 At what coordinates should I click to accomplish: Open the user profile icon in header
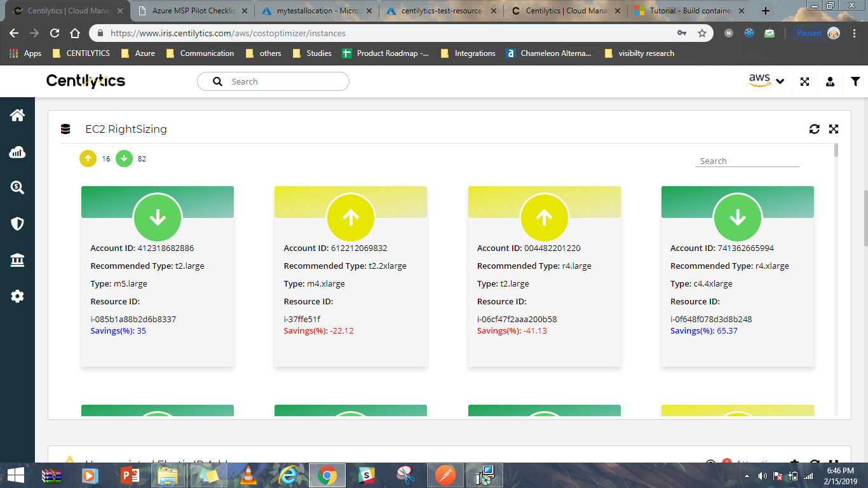(x=830, y=81)
